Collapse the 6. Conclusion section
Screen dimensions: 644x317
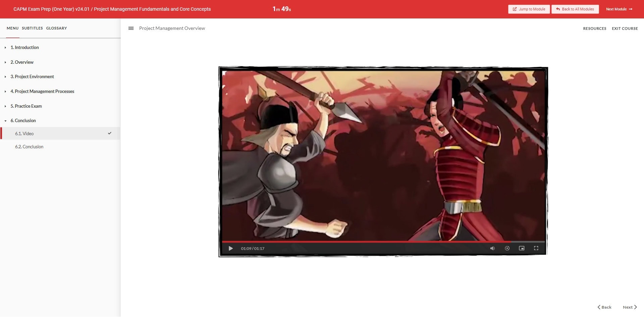[23, 121]
